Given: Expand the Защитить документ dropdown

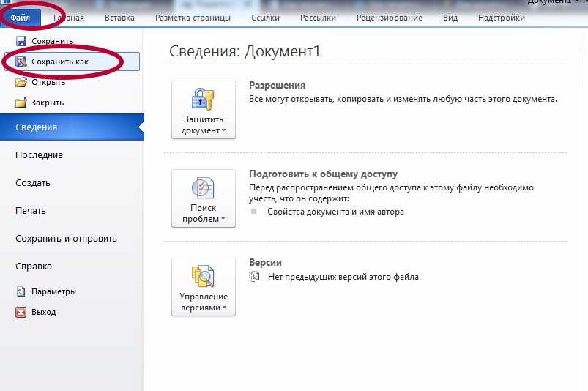Looking at the screenshot, I should pos(203,125).
